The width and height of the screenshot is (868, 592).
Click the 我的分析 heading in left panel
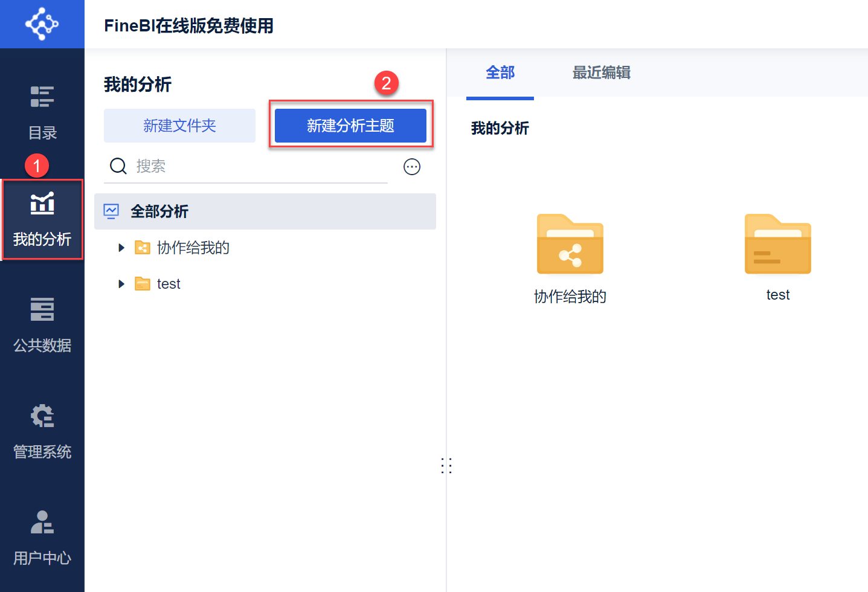(138, 85)
